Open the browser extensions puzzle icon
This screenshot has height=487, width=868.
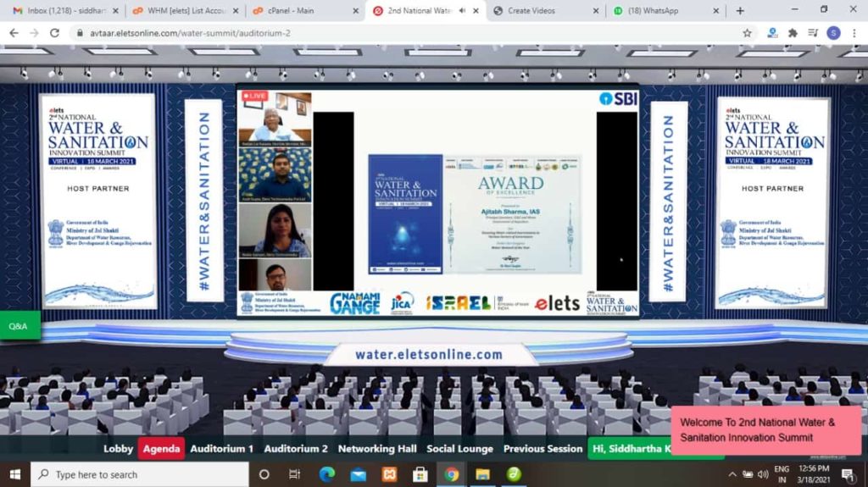(x=793, y=33)
